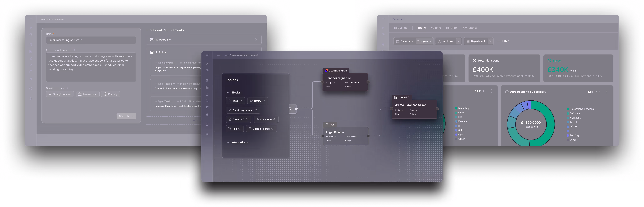Click the Name field with Email marketing software
The height and width of the screenshot is (207, 644).
point(91,40)
